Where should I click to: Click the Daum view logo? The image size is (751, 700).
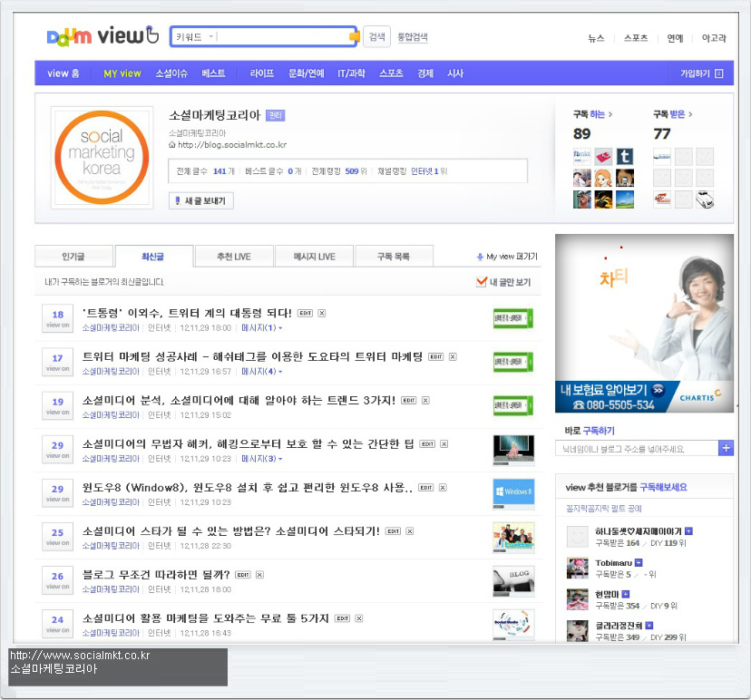tap(102, 36)
